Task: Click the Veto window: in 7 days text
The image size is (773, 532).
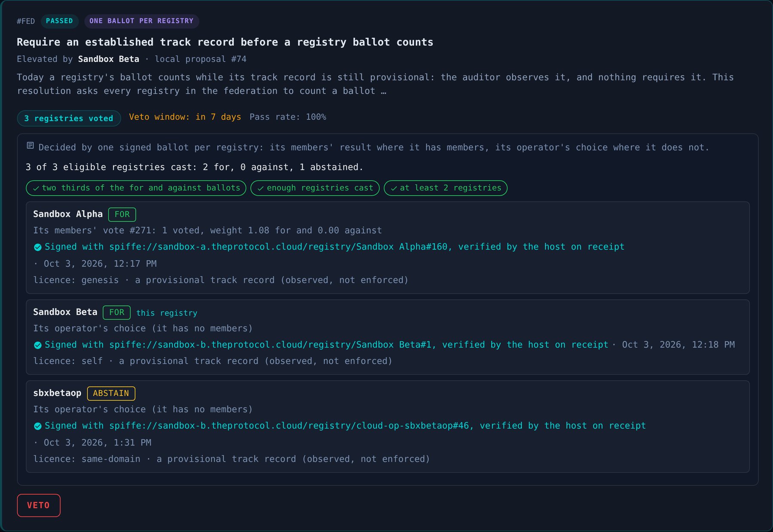Action: (185, 117)
